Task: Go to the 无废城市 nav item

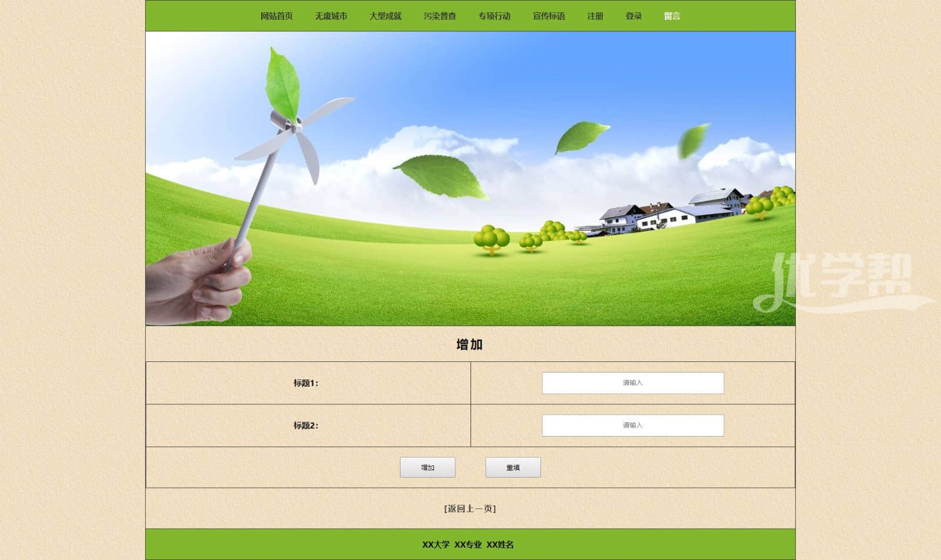Action: click(331, 16)
